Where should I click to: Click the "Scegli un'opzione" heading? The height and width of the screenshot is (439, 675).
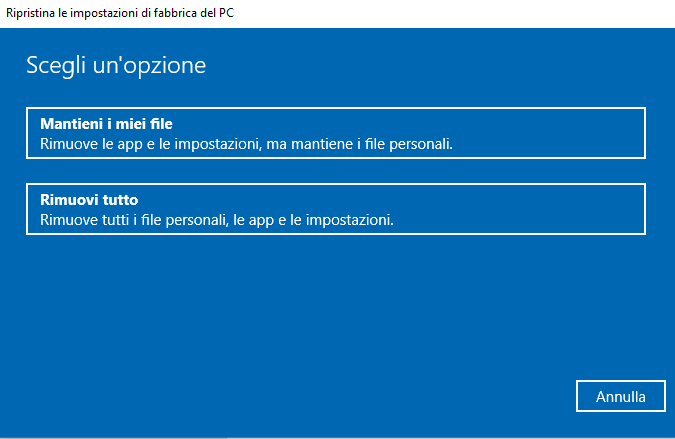pos(115,66)
